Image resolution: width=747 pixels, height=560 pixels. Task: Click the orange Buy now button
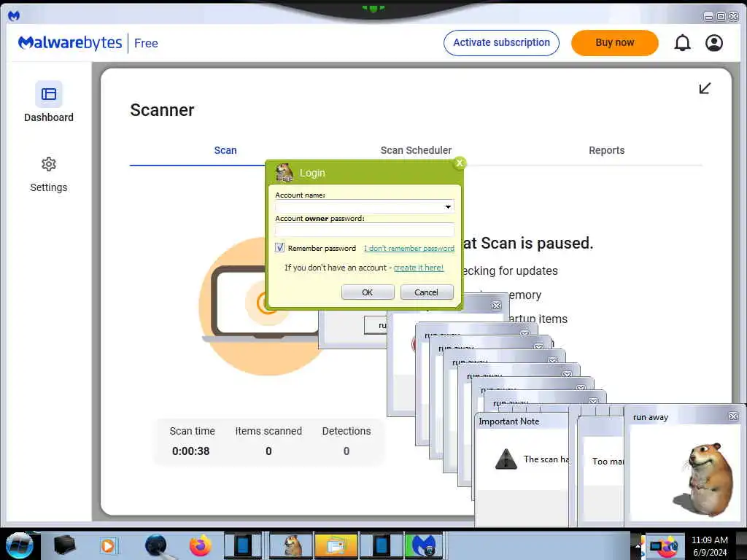click(x=614, y=43)
